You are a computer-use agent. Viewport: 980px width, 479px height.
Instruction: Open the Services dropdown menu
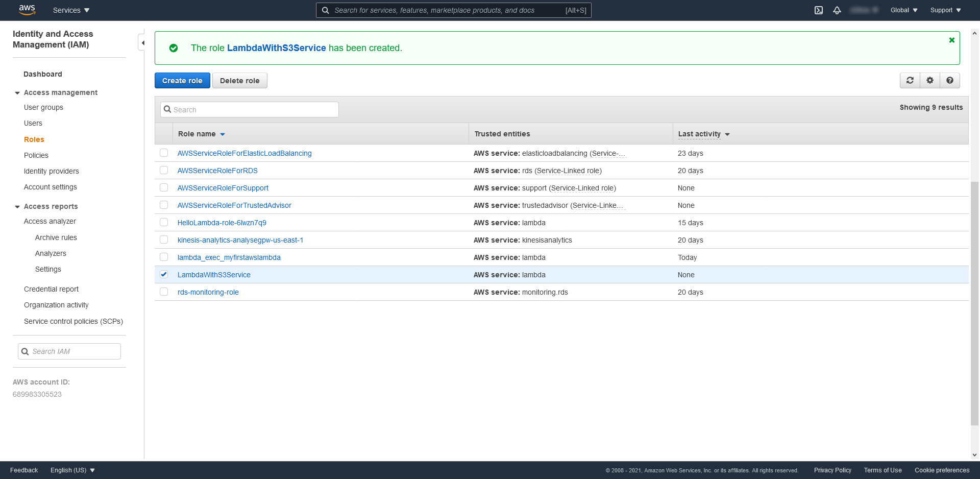click(71, 10)
